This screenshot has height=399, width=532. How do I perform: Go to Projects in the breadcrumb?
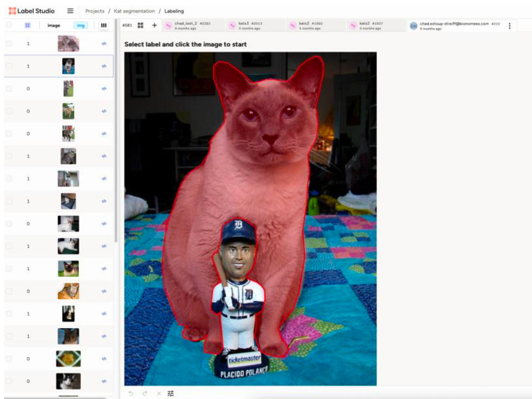click(x=95, y=11)
